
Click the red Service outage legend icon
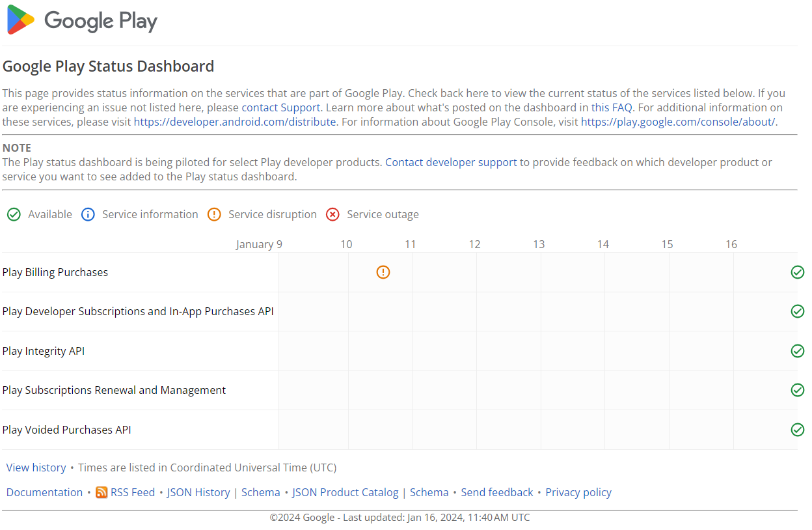(x=332, y=214)
